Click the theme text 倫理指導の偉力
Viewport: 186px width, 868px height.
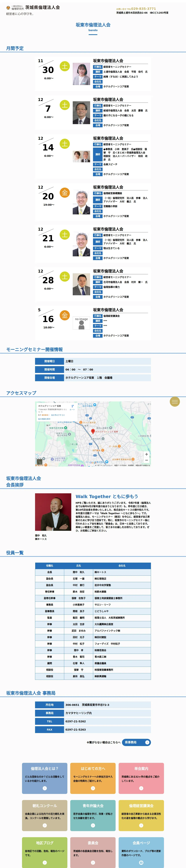(x=111, y=287)
